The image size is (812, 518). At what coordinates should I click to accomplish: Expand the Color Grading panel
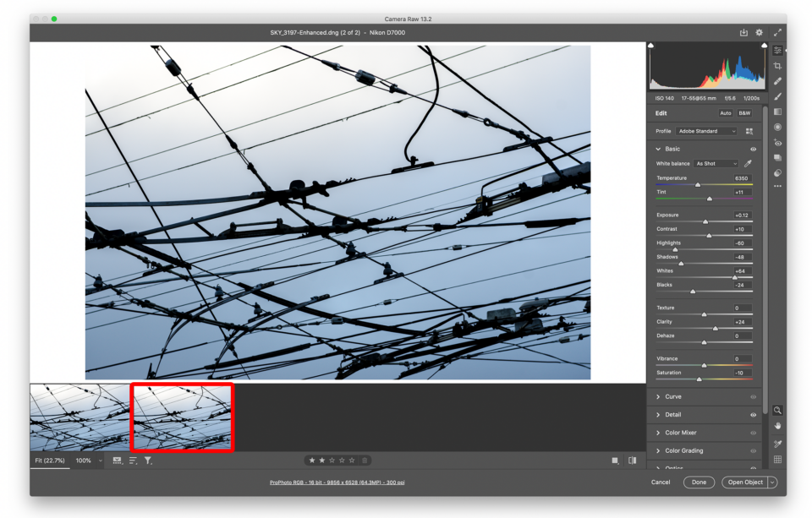(683, 450)
